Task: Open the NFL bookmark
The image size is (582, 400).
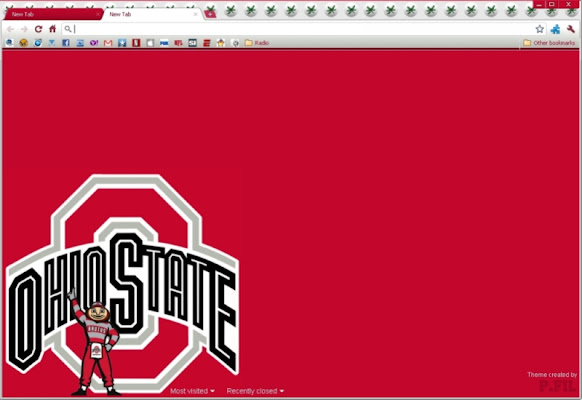Action: (178, 43)
